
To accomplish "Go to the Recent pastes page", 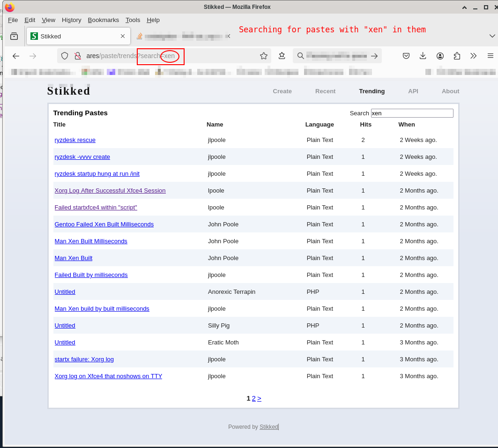I will tap(325, 91).
